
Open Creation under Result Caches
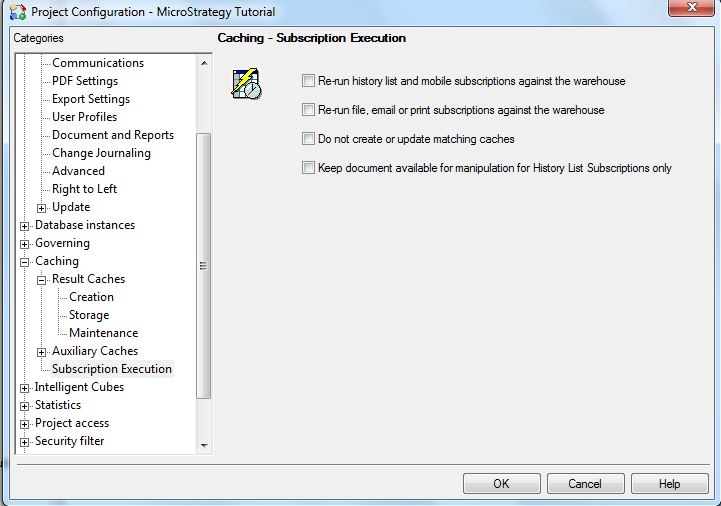tap(92, 297)
